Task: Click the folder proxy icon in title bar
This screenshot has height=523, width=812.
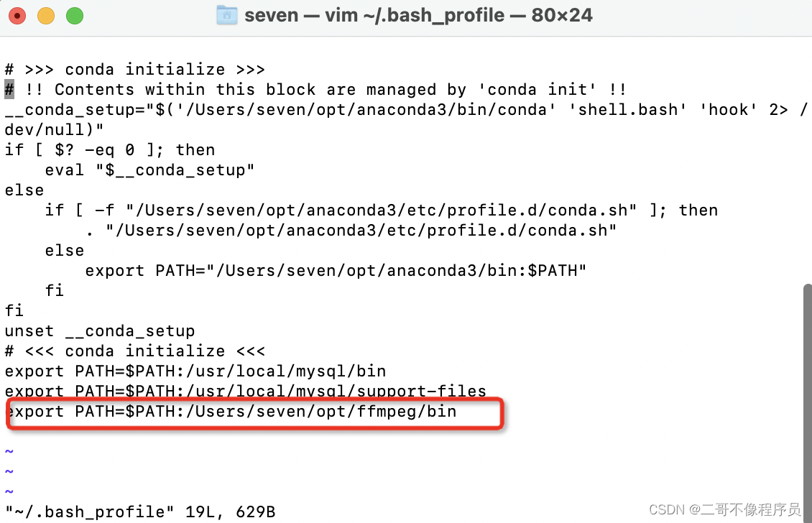Action: tap(226, 15)
